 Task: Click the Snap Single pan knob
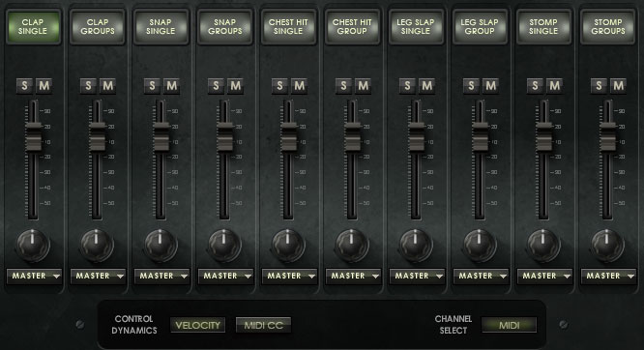[161, 246]
